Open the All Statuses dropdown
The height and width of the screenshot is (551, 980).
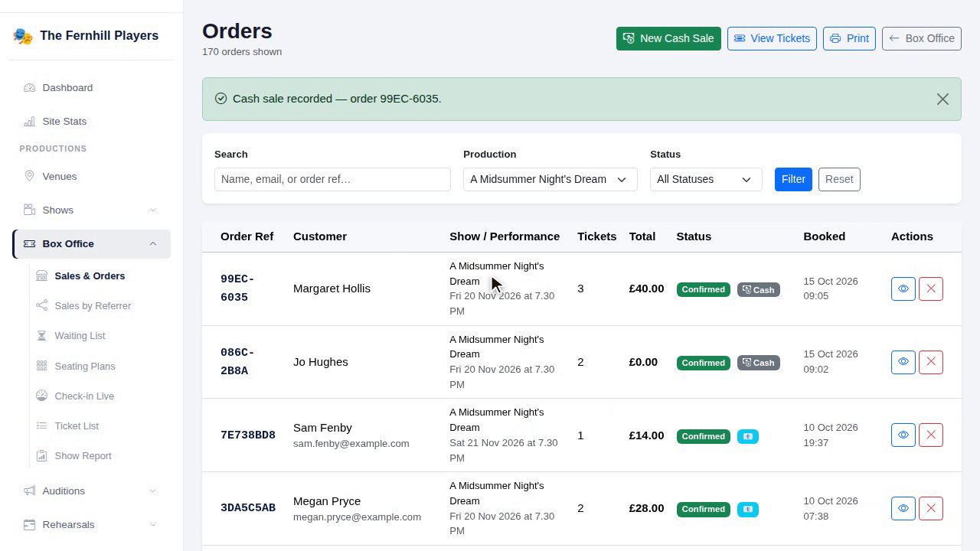tap(706, 180)
